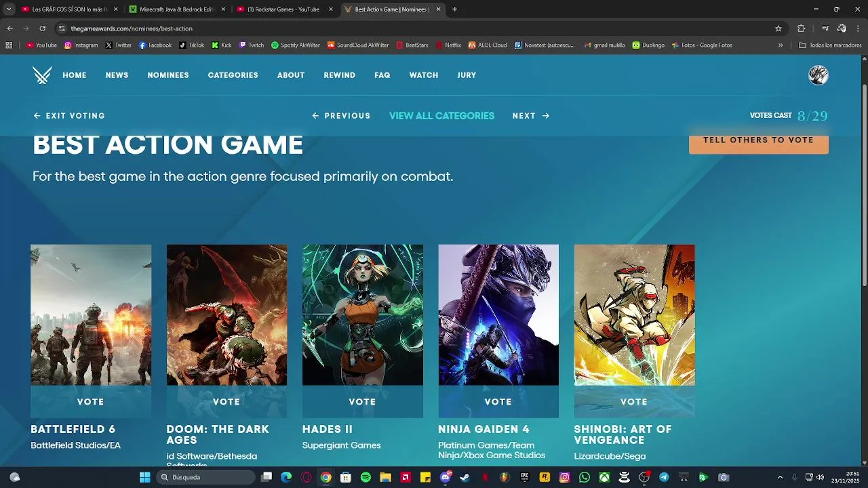The width and height of the screenshot is (868, 488).
Task: Vote for Ninja Gaiden 4
Action: pos(498,402)
